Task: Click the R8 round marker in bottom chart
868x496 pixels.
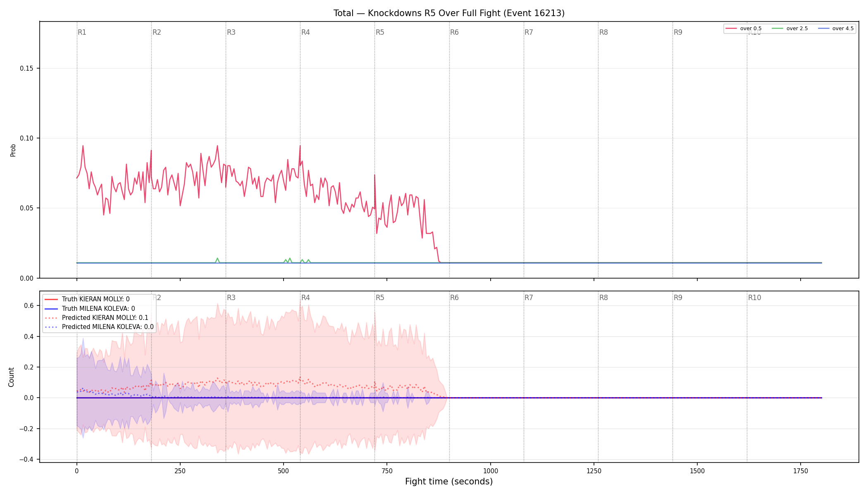Action: (603, 298)
